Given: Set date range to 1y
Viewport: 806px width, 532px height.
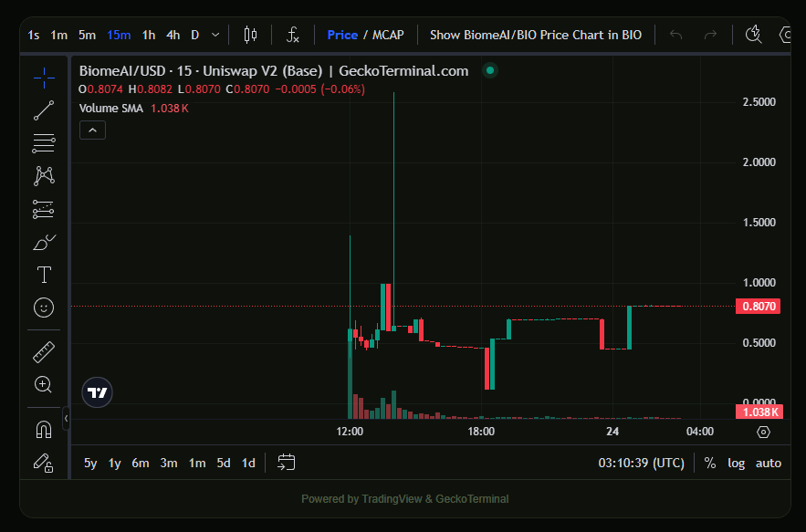Looking at the screenshot, I should pyautogui.click(x=115, y=464).
